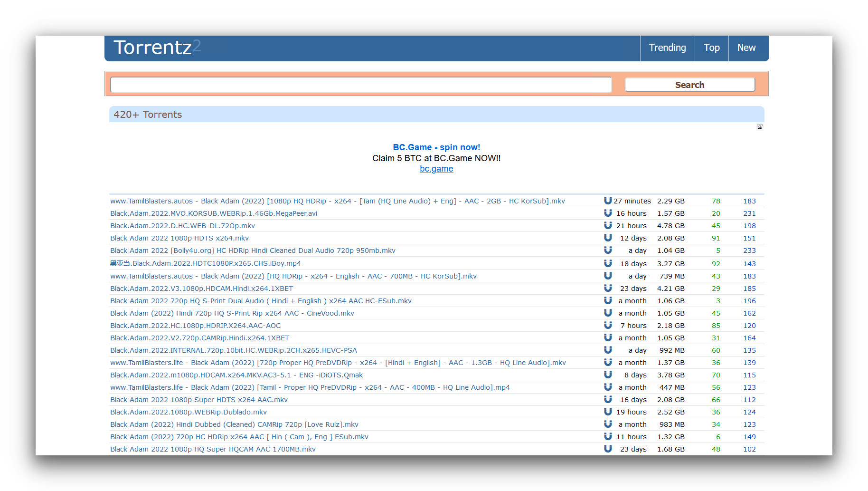Image resolution: width=868 pixels, height=491 pixels.
Task: Click magnet icon for HC.1080p.HDRIP.X264.AAC-AOC row
Action: click(x=608, y=325)
